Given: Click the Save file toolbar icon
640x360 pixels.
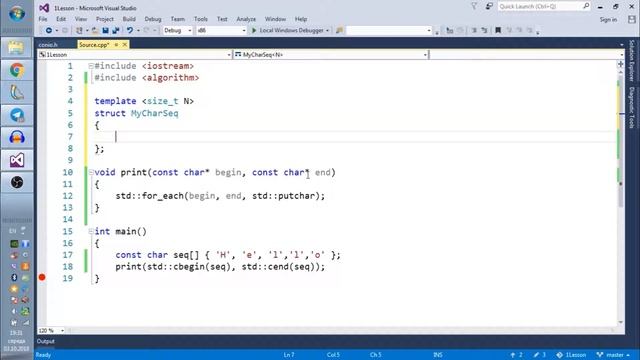Looking at the screenshot, I should point(105,31).
